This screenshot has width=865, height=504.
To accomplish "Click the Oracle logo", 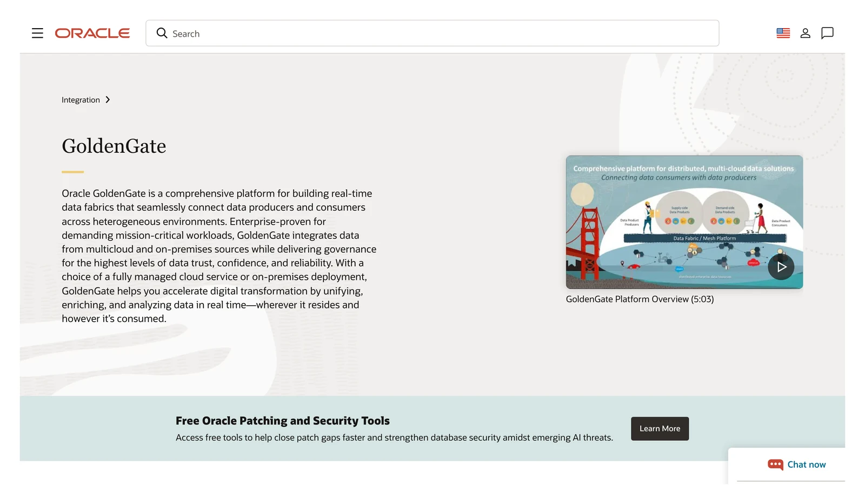I will [92, 33].
